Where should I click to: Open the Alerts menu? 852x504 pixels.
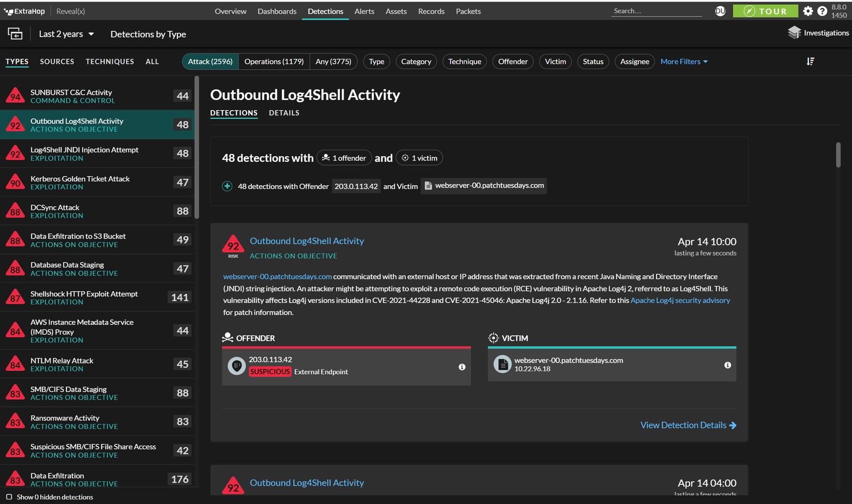(365, 11)
